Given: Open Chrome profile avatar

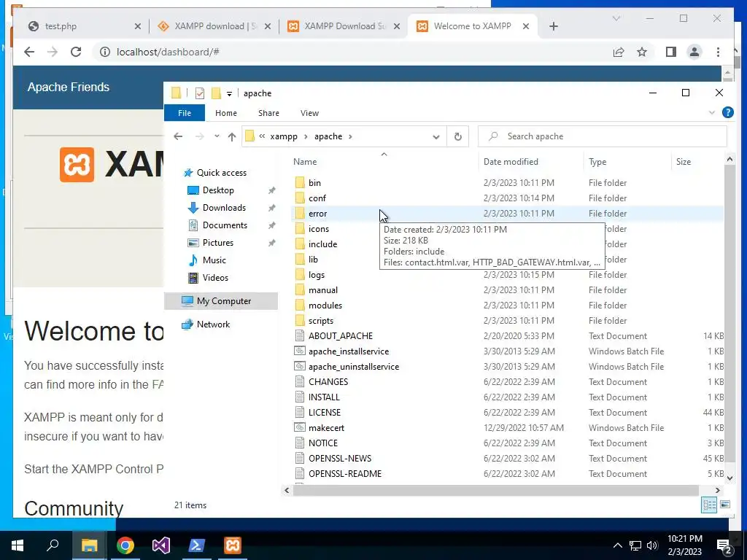Looking at the screenshot, I should tap(694, 52).
